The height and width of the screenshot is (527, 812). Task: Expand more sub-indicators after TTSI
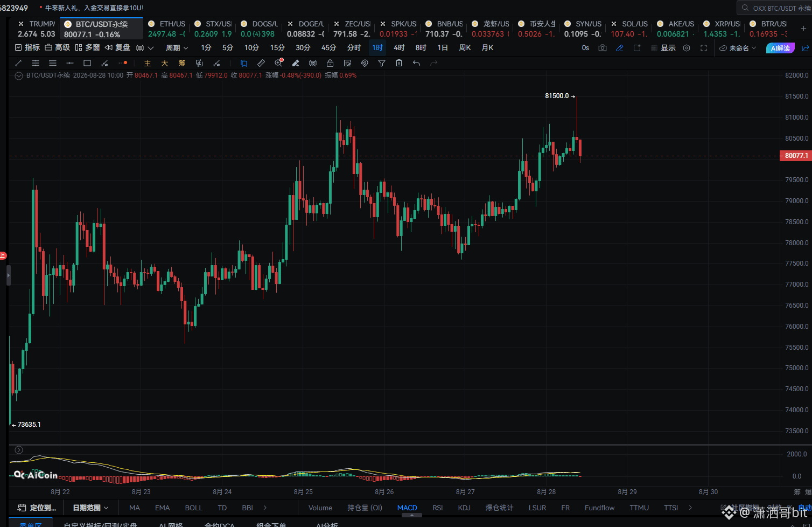point(690,508)
